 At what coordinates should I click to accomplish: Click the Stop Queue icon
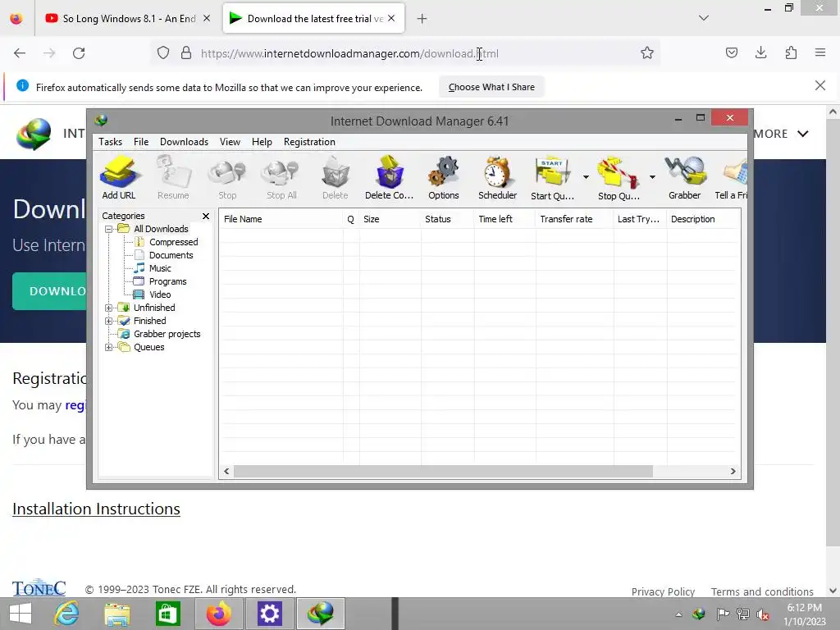point(619,178)
